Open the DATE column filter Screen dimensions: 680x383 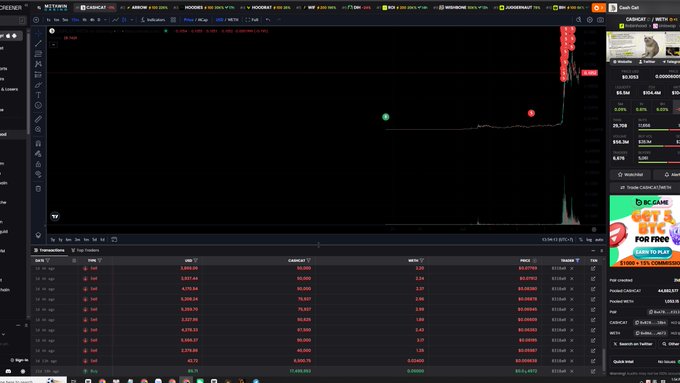(48, 261)
